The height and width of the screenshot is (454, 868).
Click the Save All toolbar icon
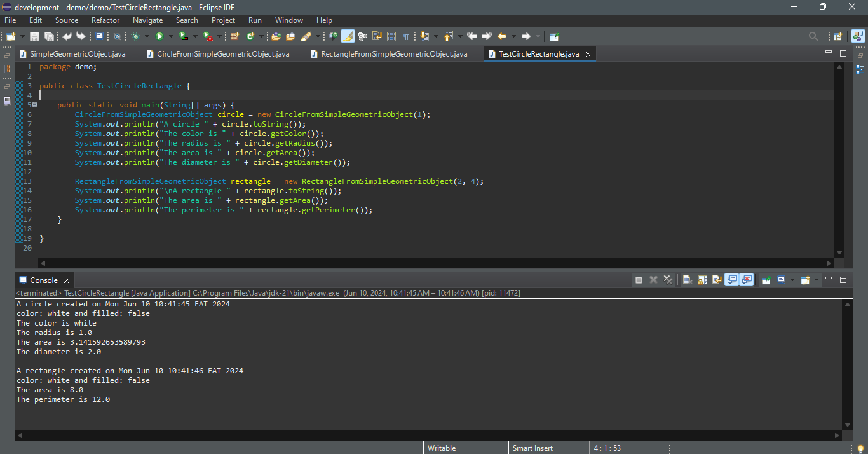pos(48,36)
